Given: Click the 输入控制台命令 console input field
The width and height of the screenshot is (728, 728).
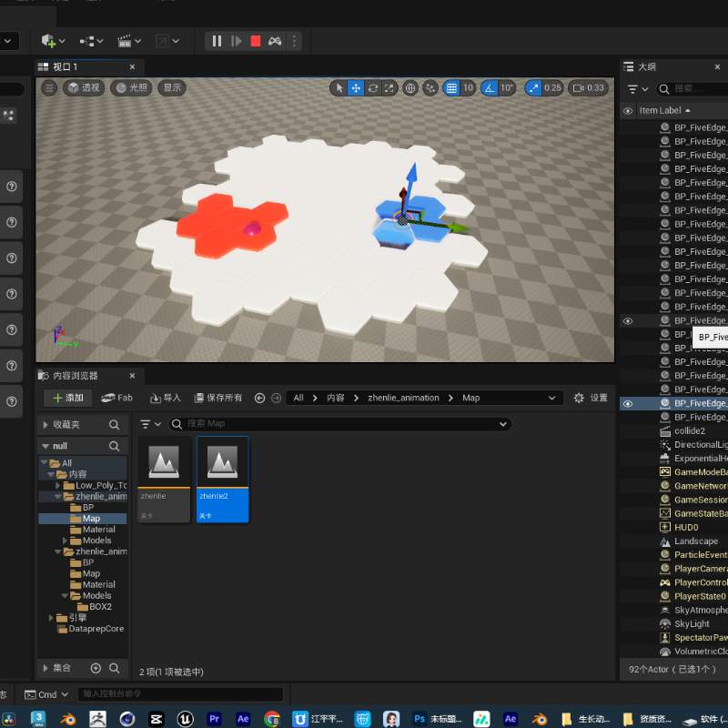Looking at the screenshot, I should [x=180, y=694].
